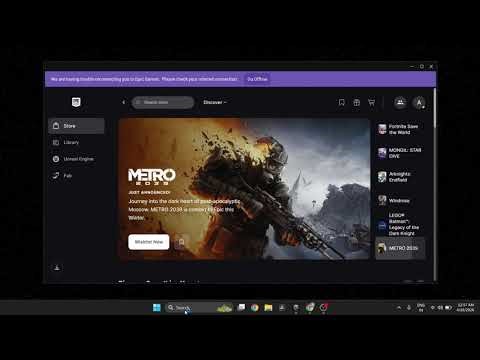This screenshot has width=480, height=360.
Task: Open the downloads icon in sidebar bottom
Action: tap(57, 267)
